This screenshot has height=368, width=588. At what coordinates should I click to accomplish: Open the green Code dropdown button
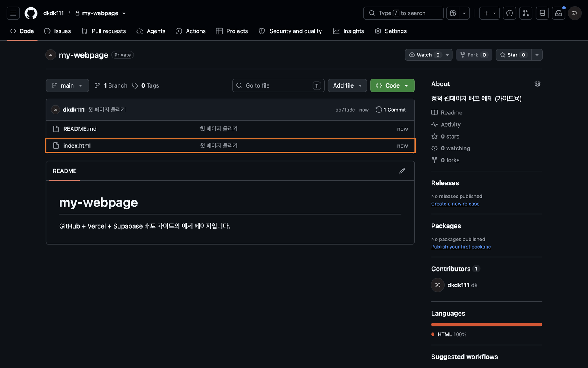[x=392, y=85]
